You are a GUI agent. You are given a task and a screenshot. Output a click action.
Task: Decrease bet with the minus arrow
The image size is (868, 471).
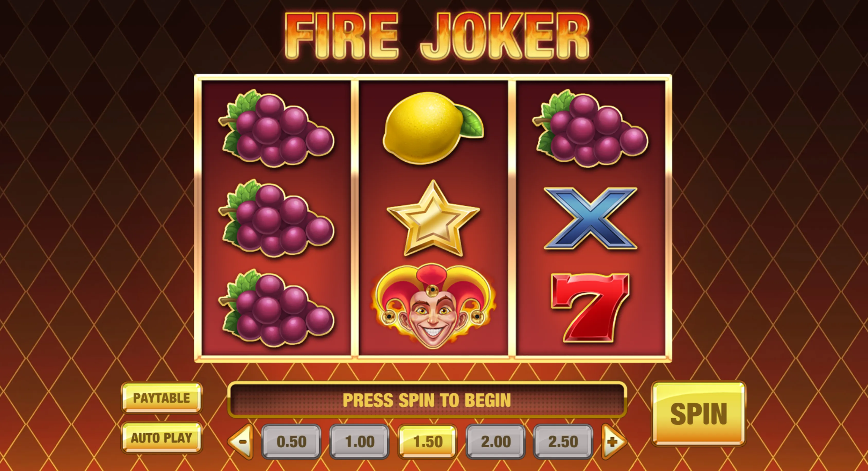pyautogui.click(x=241, y=442)
